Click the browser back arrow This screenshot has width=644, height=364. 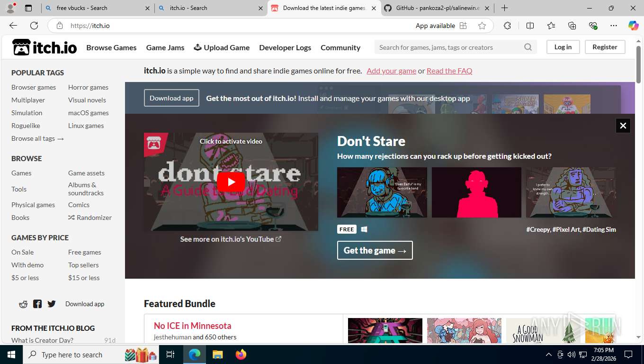pos(13,26)
